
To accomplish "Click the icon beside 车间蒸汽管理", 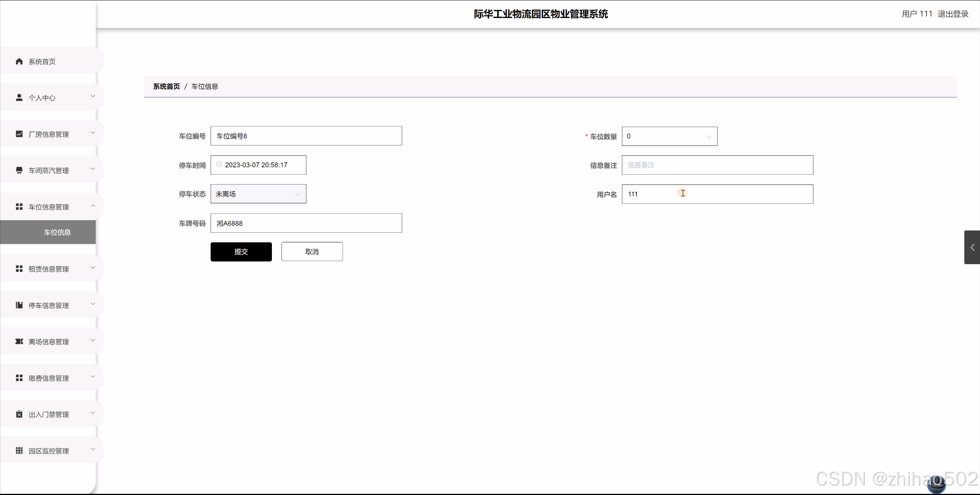I will pos(19,170).
